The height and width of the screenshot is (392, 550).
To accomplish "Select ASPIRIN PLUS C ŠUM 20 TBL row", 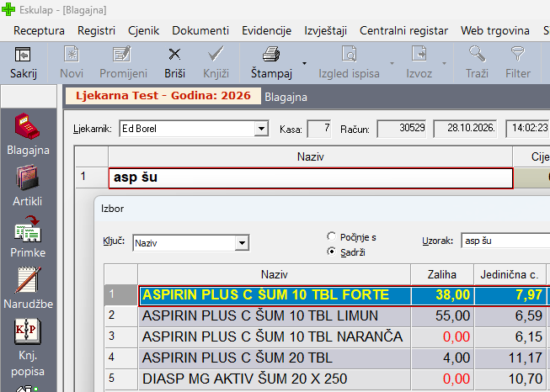I will (x=275, y=358).
